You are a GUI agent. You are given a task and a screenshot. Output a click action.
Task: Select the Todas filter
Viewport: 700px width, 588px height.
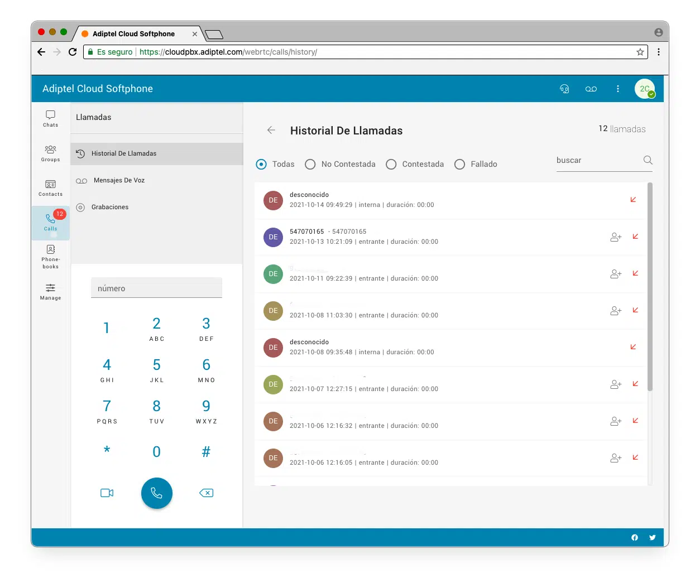pyautogui.click(x=275, y=164)
